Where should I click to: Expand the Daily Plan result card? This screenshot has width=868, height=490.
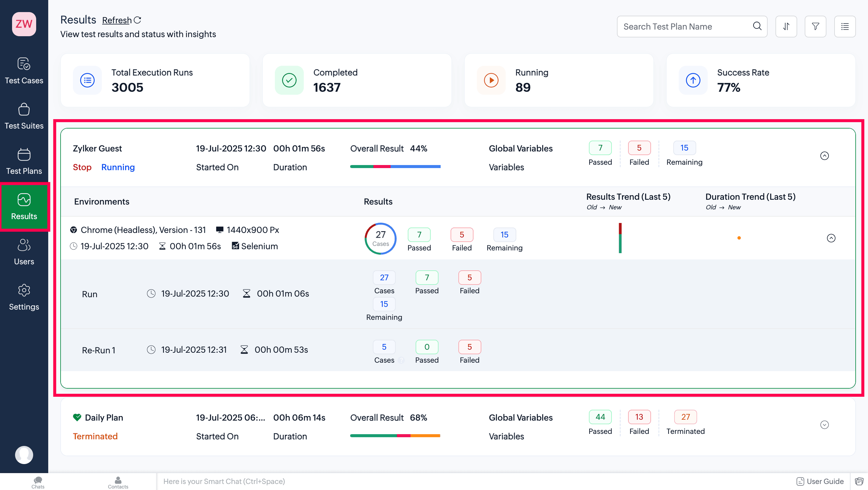pyautogui.click(x=824, y=425)
